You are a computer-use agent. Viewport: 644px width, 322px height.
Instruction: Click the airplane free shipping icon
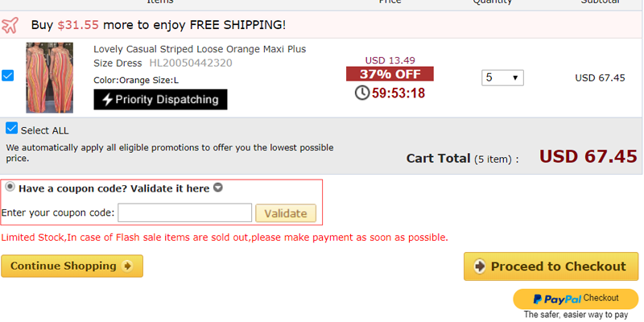(x=10, y=26)
